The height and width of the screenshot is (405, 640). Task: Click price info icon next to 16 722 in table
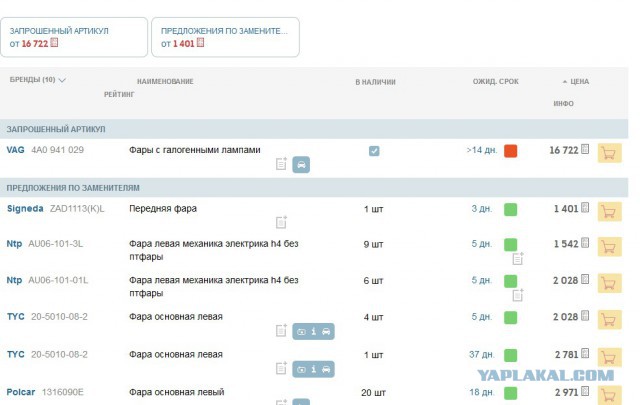[x=585, y=149]
